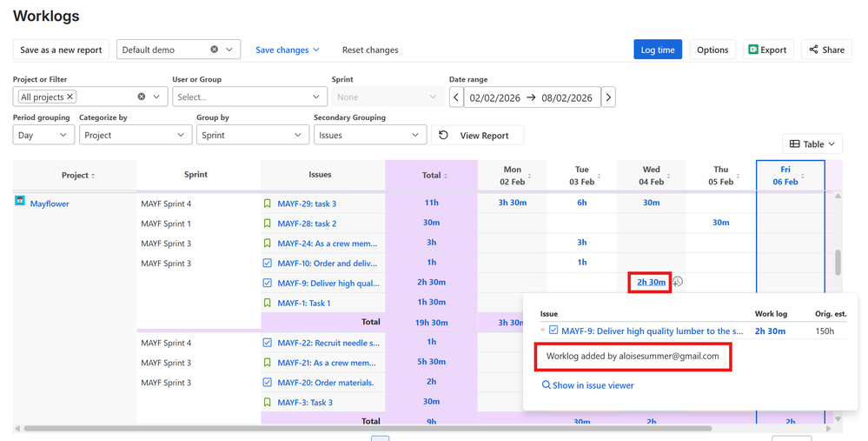Screen dimensions: 868x441
Task: Open the Table view dropdown
Action: coord(812,144)
